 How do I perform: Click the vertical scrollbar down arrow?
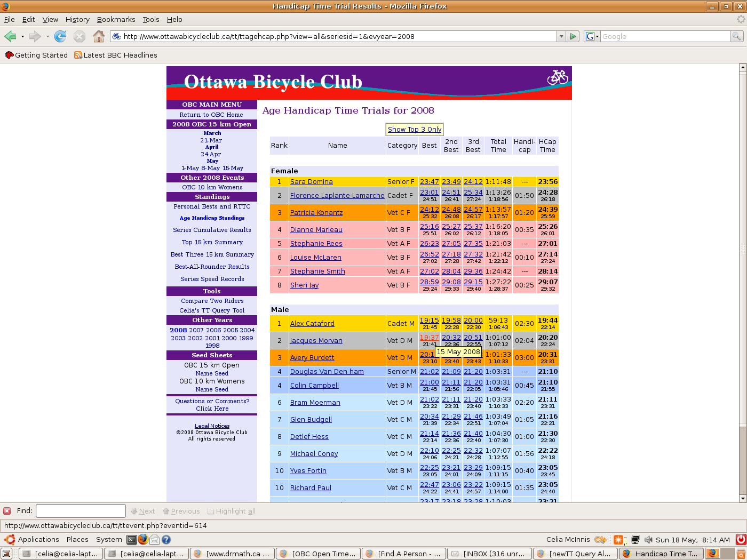tap(742, 498)
